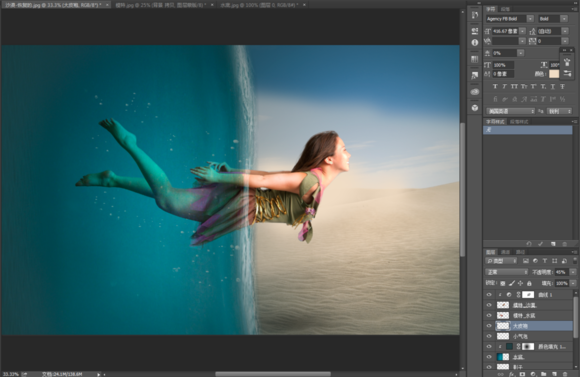Switch to the 路径 paths tab
This screenshot has height=377, width=580.
521,252
